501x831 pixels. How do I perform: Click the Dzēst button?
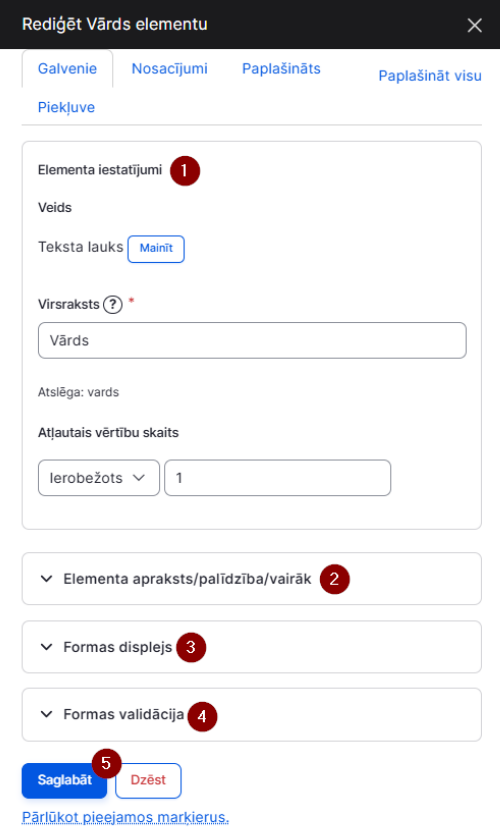point(148,781)
